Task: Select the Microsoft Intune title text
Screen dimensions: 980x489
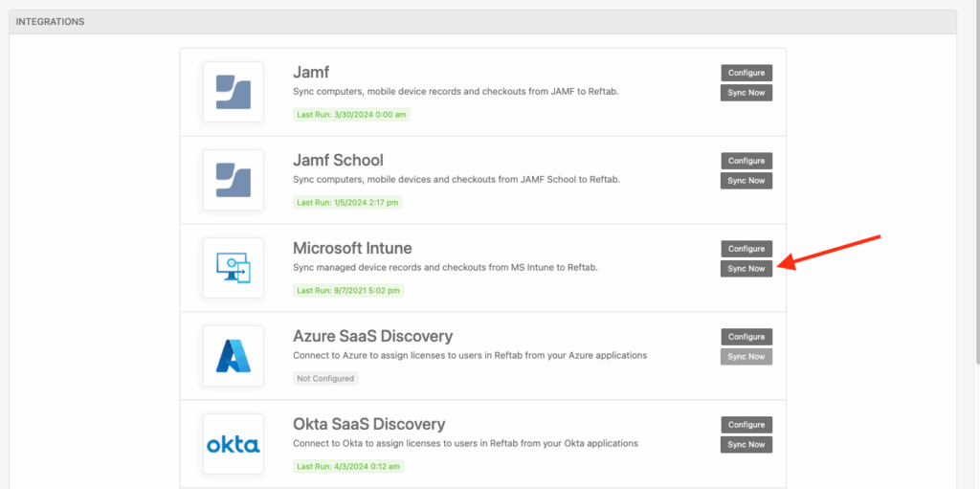Action: 352,248
